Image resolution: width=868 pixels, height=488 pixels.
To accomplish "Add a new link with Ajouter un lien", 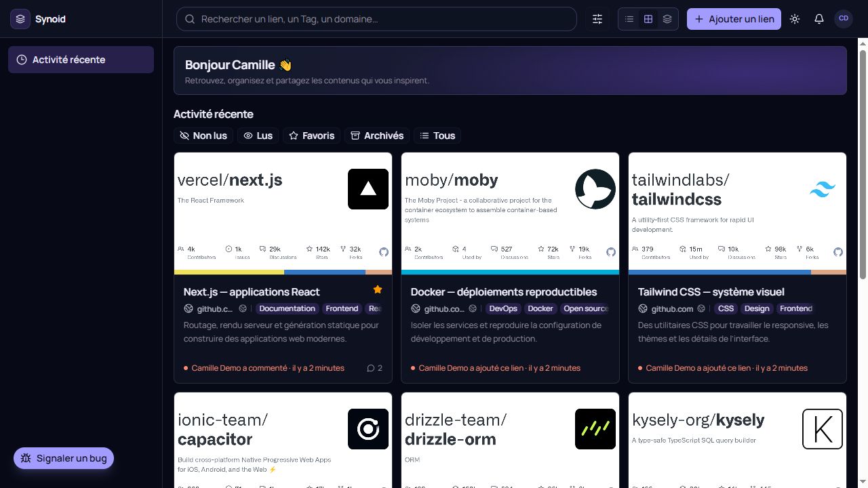I will coord(734,19).
